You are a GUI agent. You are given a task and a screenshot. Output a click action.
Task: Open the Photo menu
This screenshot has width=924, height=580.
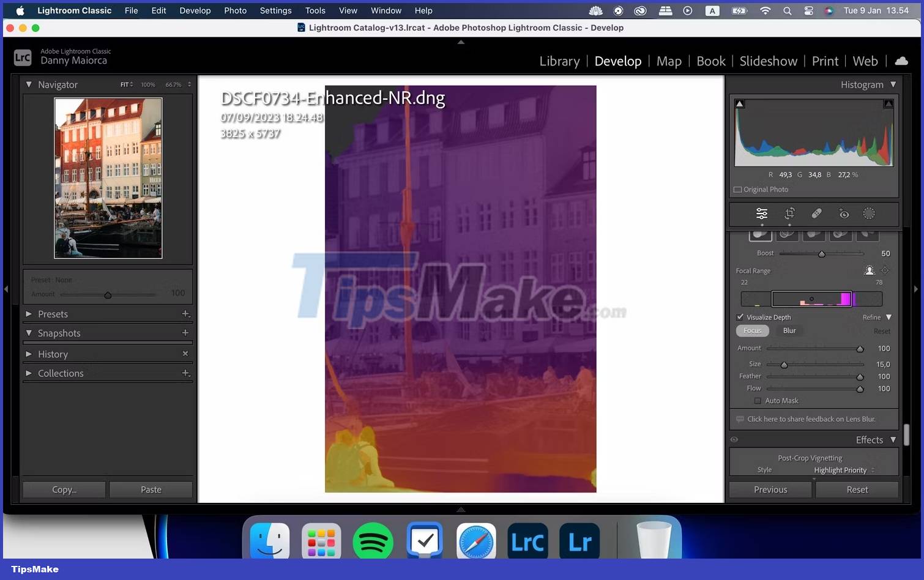235,10
